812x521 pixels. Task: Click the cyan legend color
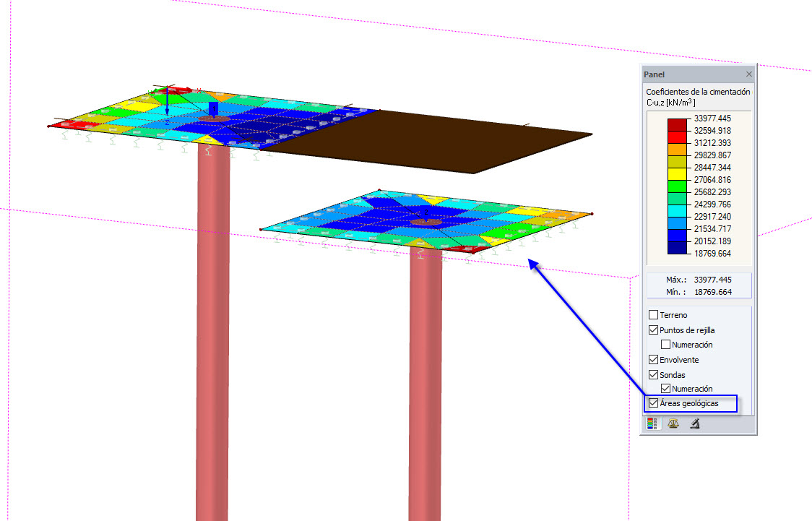point(677,211)
